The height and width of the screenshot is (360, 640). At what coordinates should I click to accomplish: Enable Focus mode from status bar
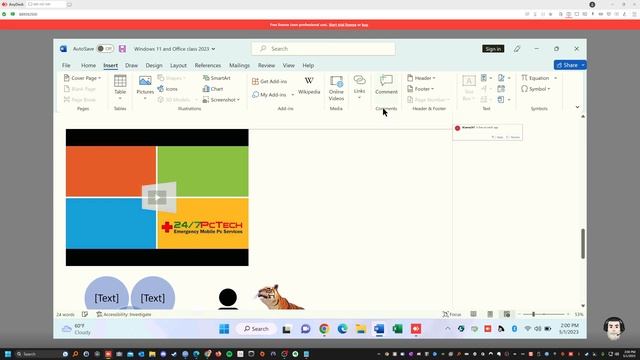click(x=452, y=314)
